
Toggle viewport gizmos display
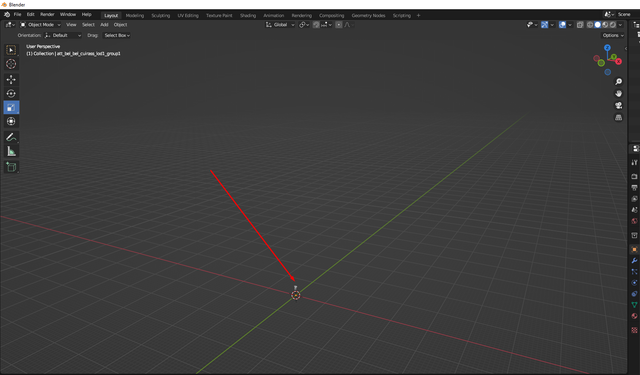click(544, 25)
